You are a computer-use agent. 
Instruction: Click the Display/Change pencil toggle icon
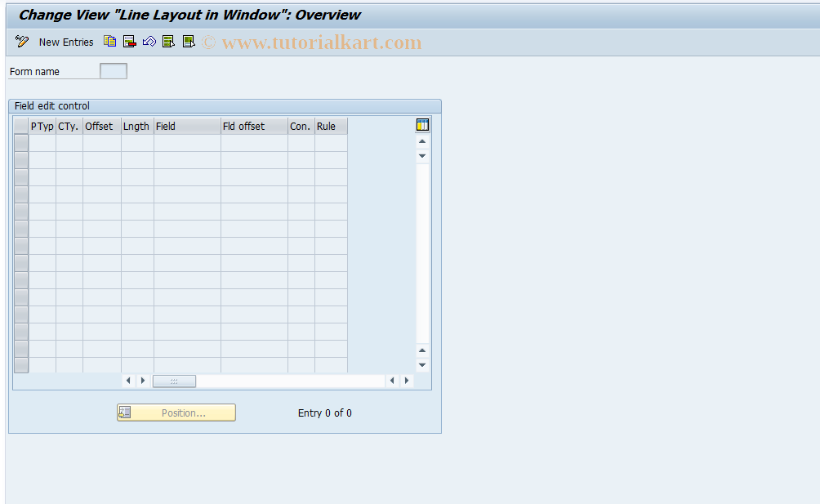22,42
